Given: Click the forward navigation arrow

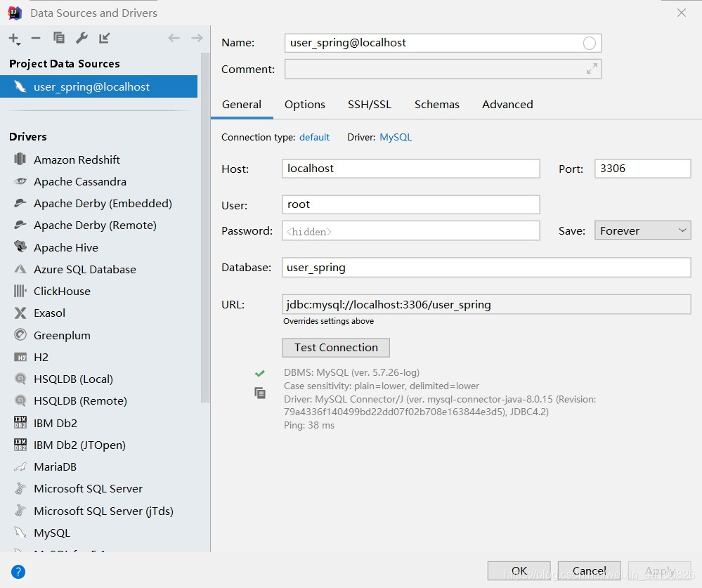Looking at the screenshot, I should pyautogui.click(x=195, y=38).
